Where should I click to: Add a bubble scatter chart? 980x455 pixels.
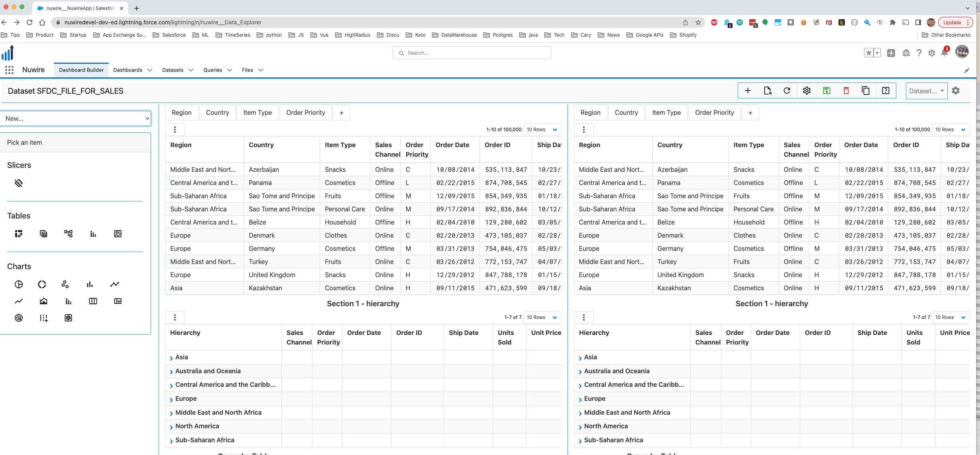pos(65,284)
